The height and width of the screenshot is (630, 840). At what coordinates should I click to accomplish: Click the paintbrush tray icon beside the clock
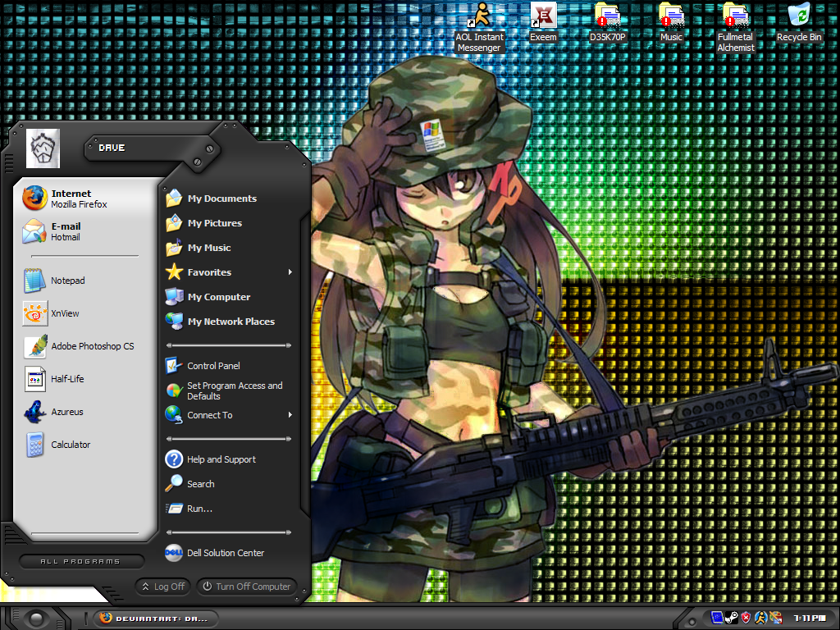pyautogui.click(x=775, y=619)
